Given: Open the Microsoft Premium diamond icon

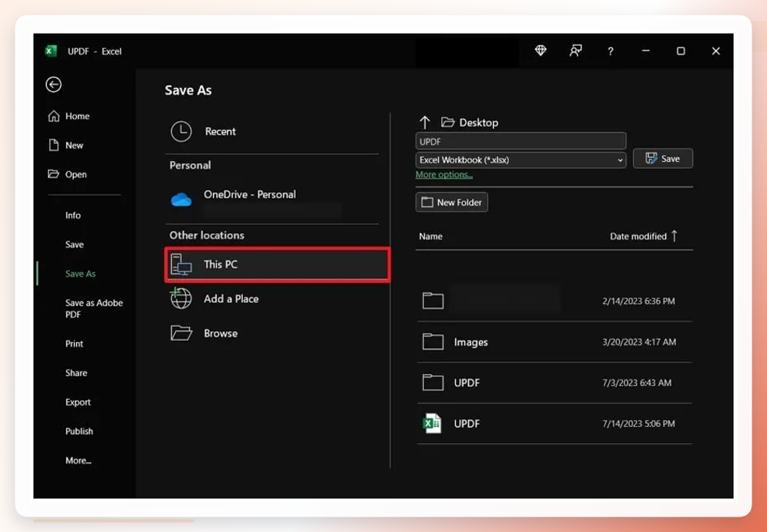Looking at the screenshot, I should point(541,51).
